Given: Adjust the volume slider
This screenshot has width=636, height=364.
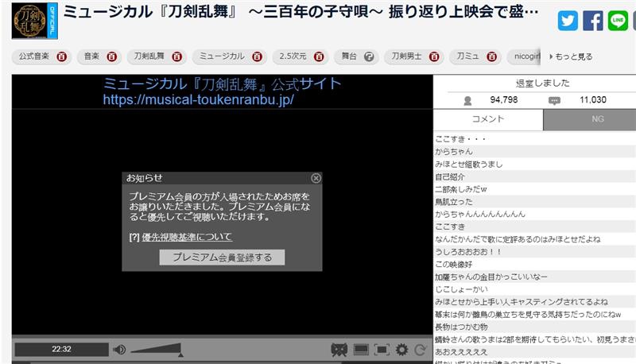Looking at the screenshot, I should [x=156, y=350].
